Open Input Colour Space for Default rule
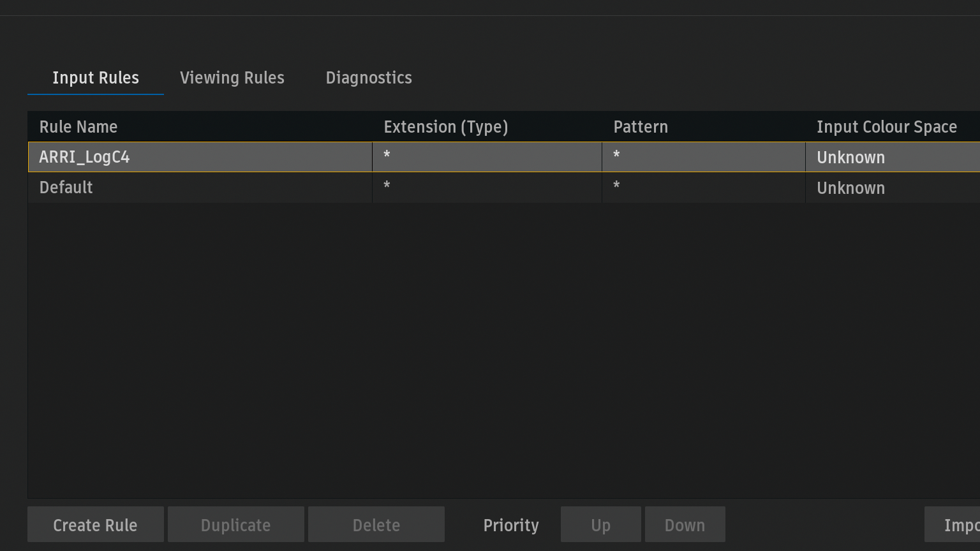 pos(891,188)
